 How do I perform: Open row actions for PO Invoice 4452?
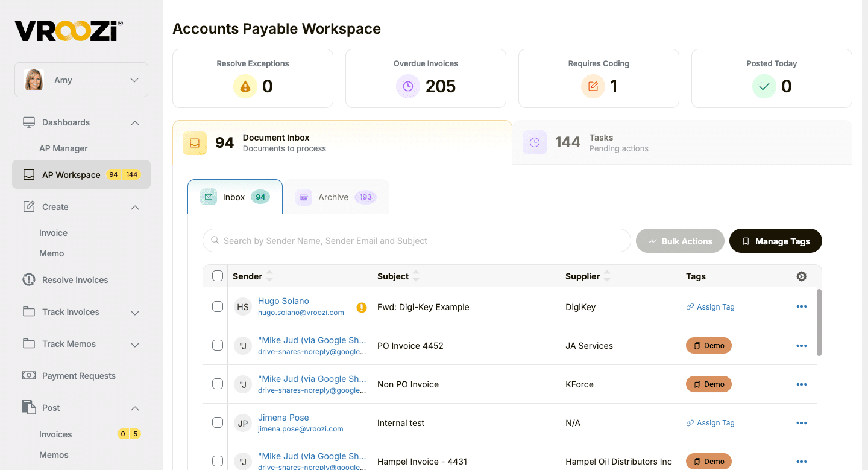801,346
